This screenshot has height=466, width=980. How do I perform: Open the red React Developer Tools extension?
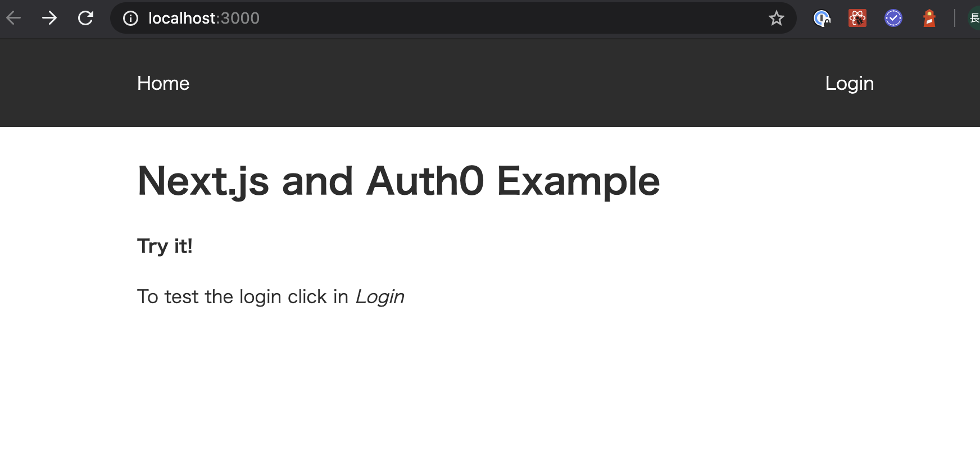coord(857,19)
